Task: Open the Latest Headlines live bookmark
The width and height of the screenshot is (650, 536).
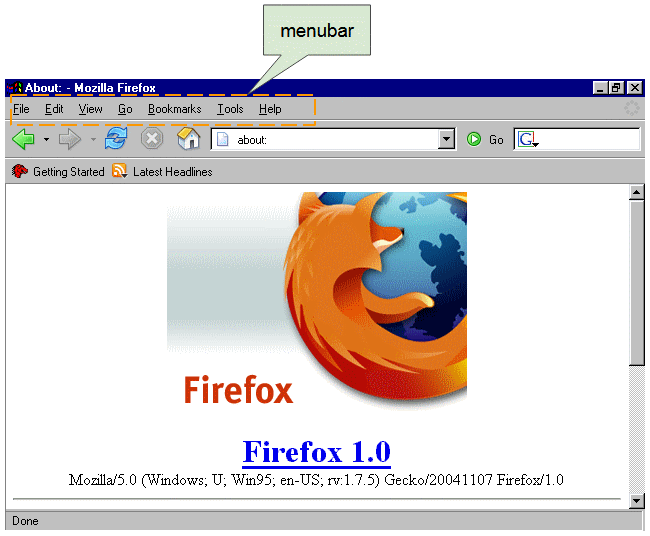Action: tap(162, 171)
